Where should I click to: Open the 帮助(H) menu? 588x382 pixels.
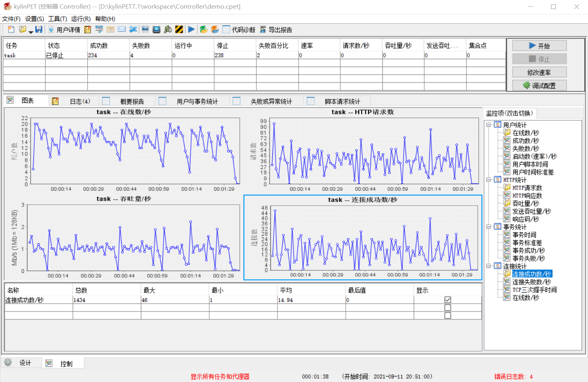[x=105, y=19]
